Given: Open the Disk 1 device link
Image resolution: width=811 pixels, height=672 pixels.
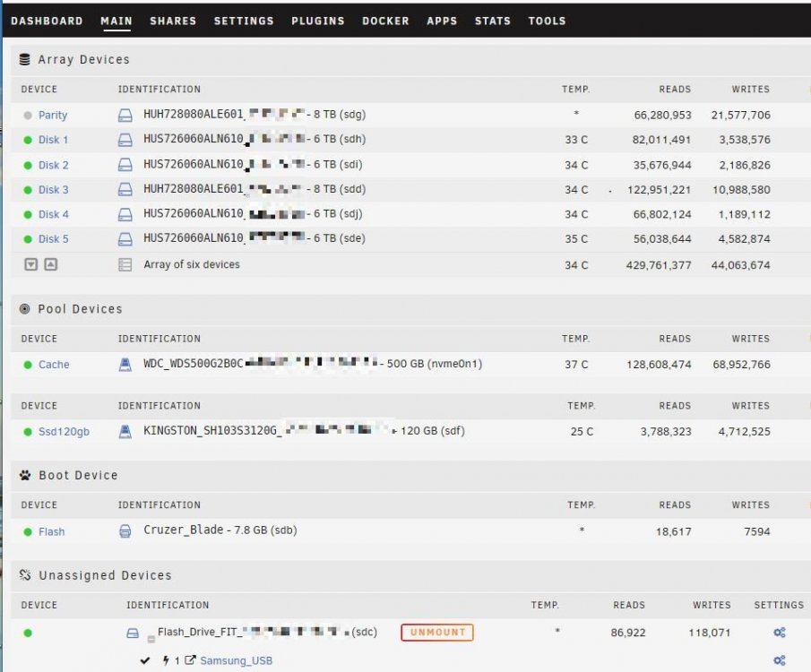Looking at the screenshot, I should (x=53, y=140).
